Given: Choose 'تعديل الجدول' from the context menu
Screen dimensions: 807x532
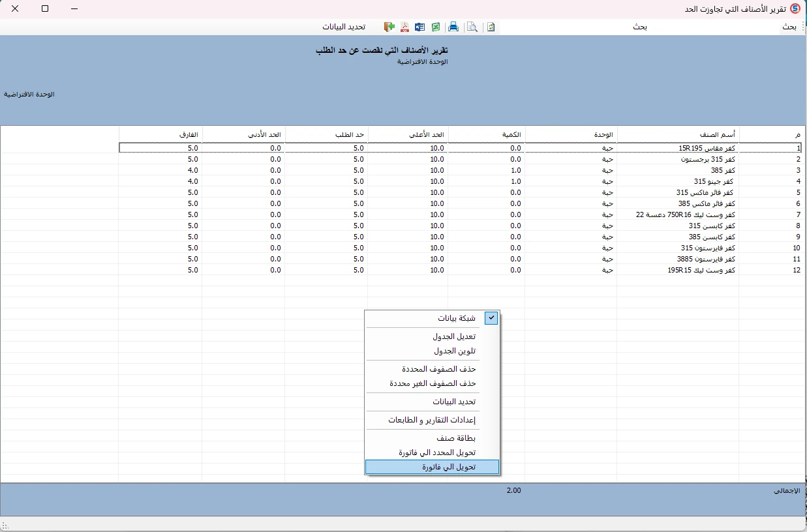Looking at the screenshot, I should click(433, 336).
